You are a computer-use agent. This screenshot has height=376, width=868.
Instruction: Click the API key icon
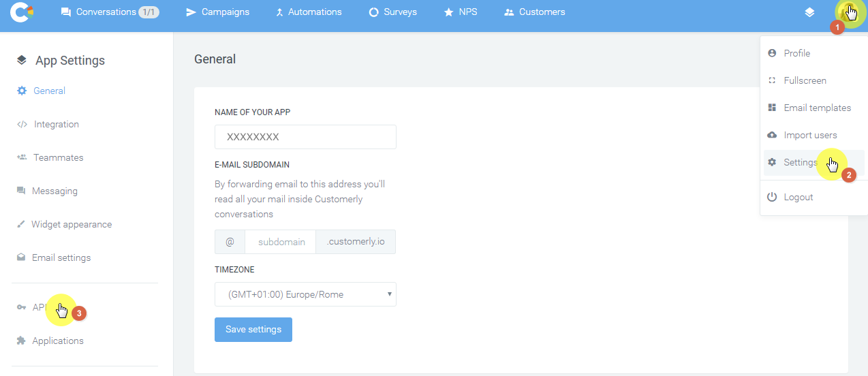(21, 307)
